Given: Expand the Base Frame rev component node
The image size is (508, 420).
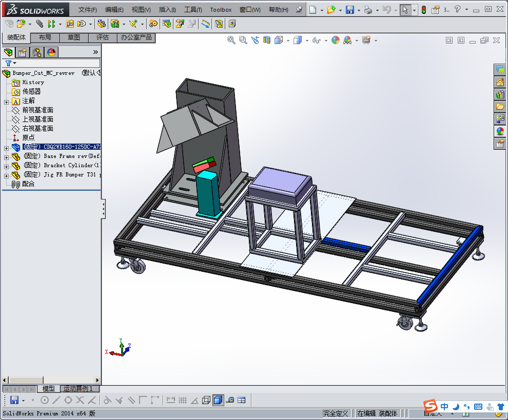Looking at the screenshot, I should pos(6,157).
